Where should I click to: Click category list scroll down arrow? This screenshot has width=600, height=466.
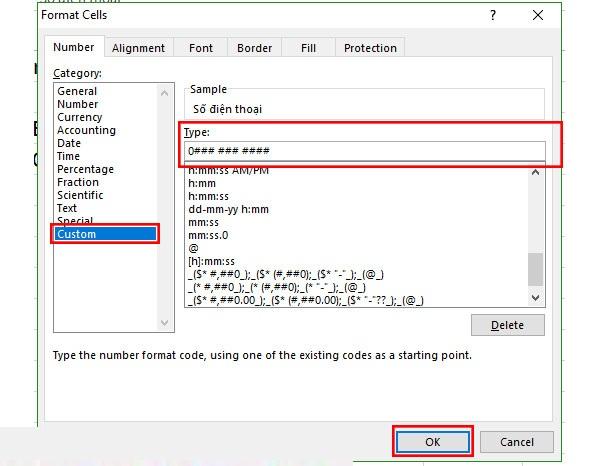click(165, 323)
